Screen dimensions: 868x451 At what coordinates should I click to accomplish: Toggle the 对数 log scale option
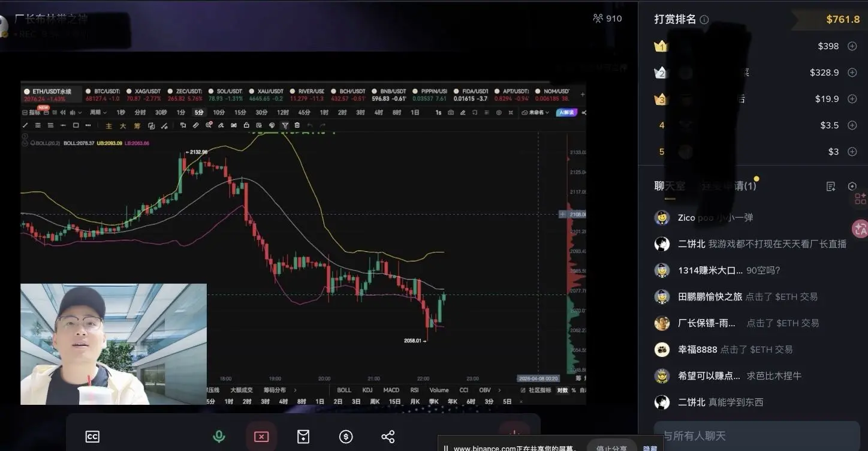click(x=562, y=390)
